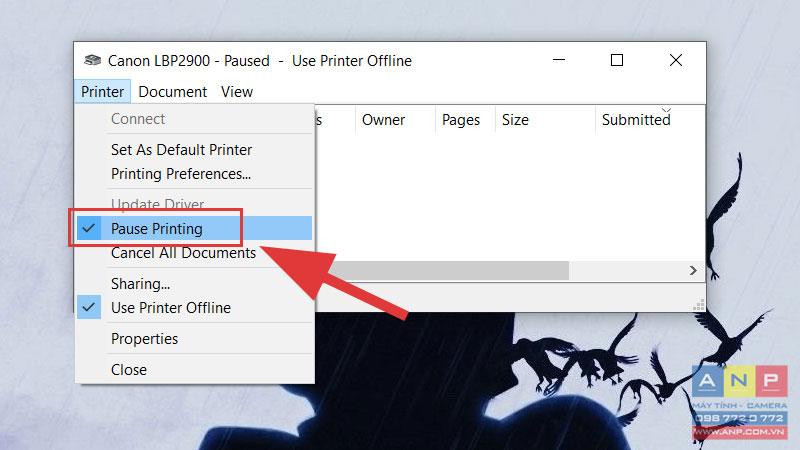800x450 pixels.
Task: Maximize the Canon LBP2900 window
Action: click(617, 60)
